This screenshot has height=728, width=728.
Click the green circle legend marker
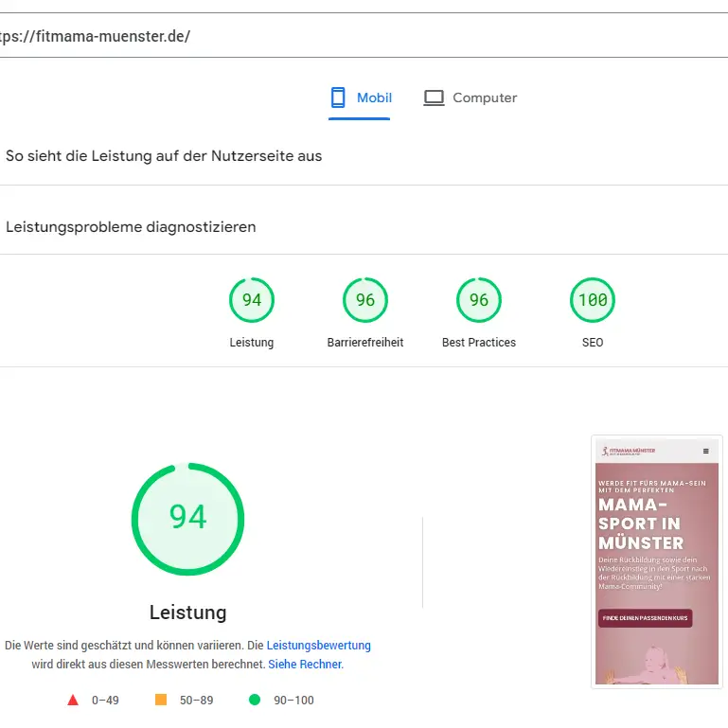click(x=254, y=701)
